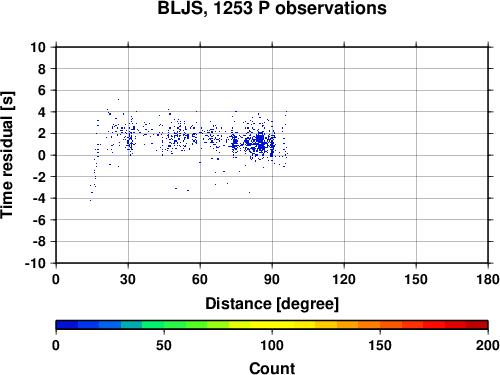The width and height of the screenshot is (500, 375).
Task: Click the x-axis tick label 30
Action: pyautogui.click(x=128, y=279)
